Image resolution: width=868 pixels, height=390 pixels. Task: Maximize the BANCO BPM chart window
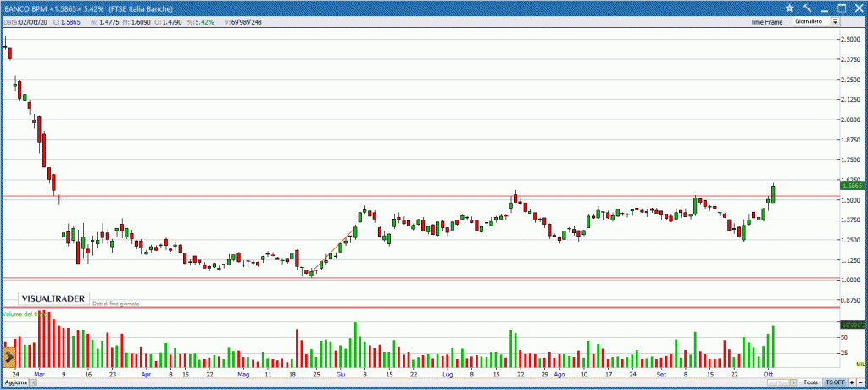point(842,8)
